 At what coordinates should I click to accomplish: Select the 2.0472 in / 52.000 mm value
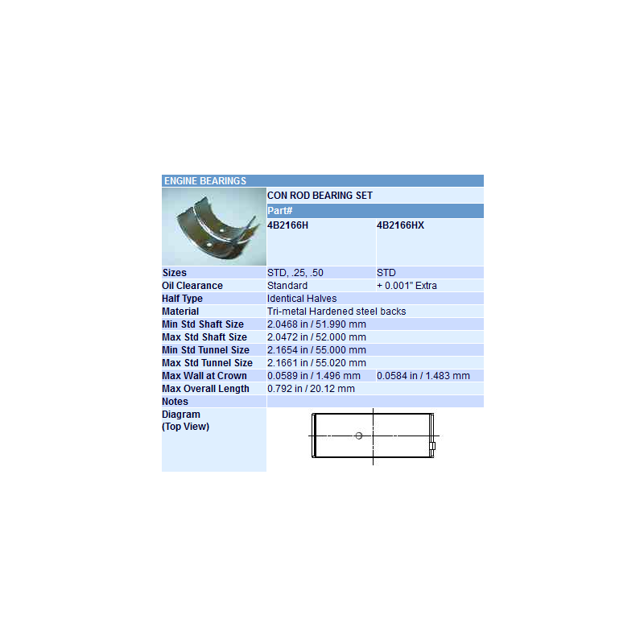click(316, 337)
